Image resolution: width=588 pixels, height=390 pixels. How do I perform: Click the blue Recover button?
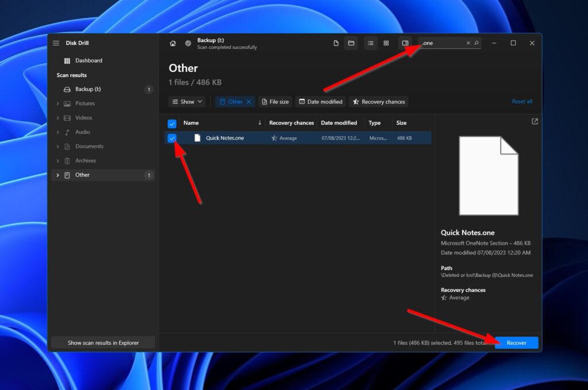[516, 343]
